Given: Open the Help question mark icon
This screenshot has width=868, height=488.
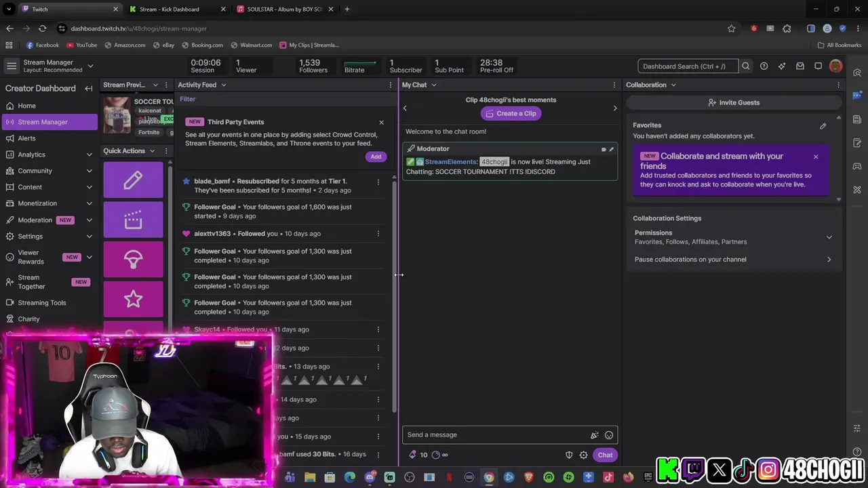Looking at the screenshot, I should (x=764, y=66).
